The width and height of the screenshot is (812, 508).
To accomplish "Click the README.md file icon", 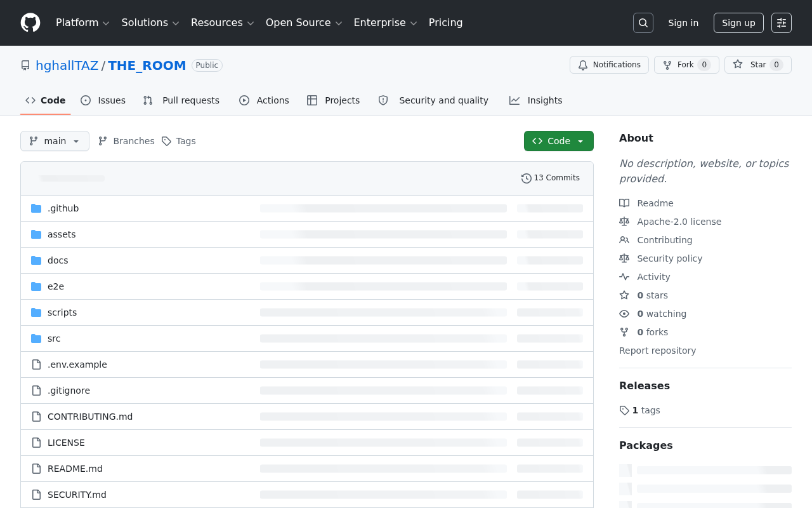I will [x=36, y=469].
